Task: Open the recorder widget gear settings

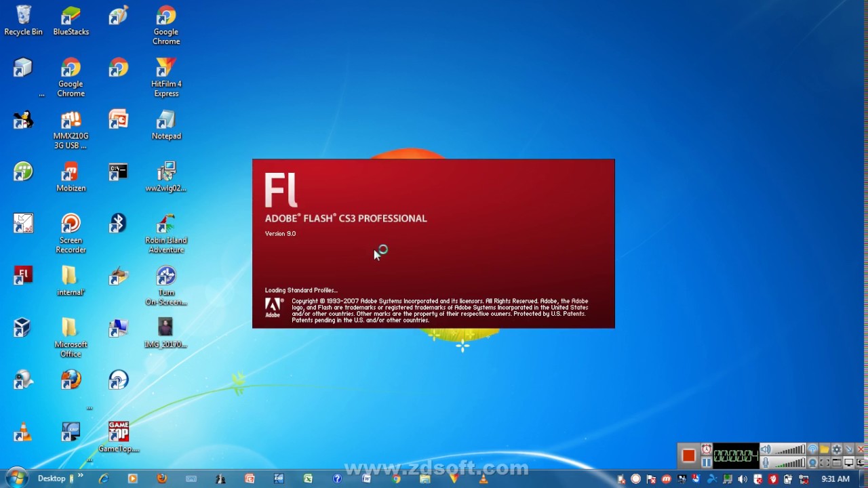Action: (837, 449)
